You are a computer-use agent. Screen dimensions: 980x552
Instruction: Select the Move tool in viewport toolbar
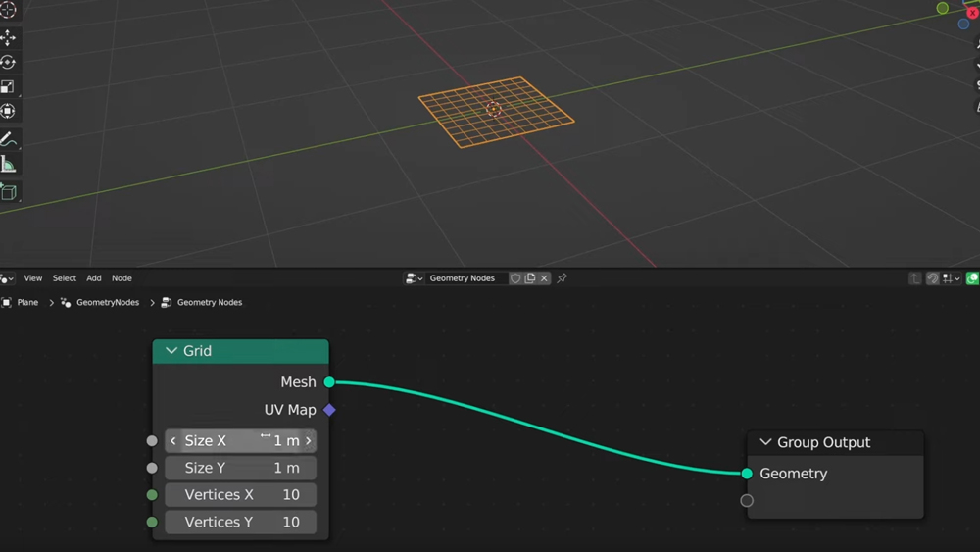[x=8, y=37]
